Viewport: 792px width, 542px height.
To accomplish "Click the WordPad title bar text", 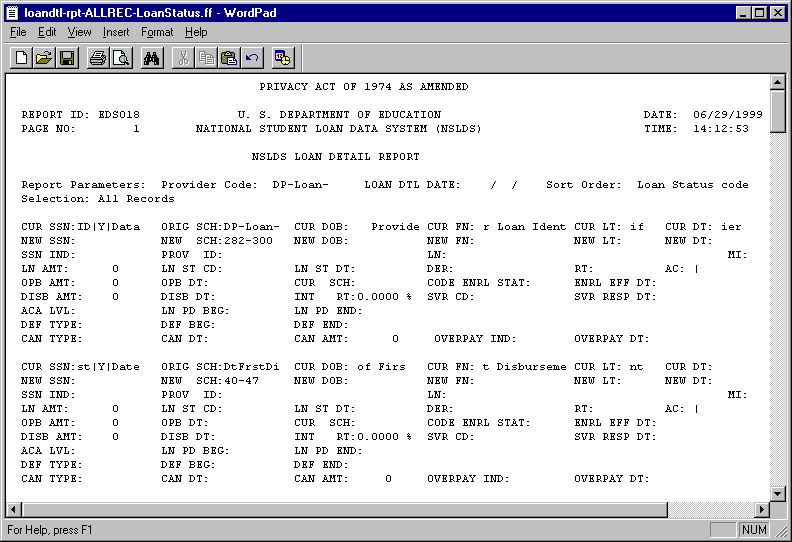I will click(x=150, y=13).
